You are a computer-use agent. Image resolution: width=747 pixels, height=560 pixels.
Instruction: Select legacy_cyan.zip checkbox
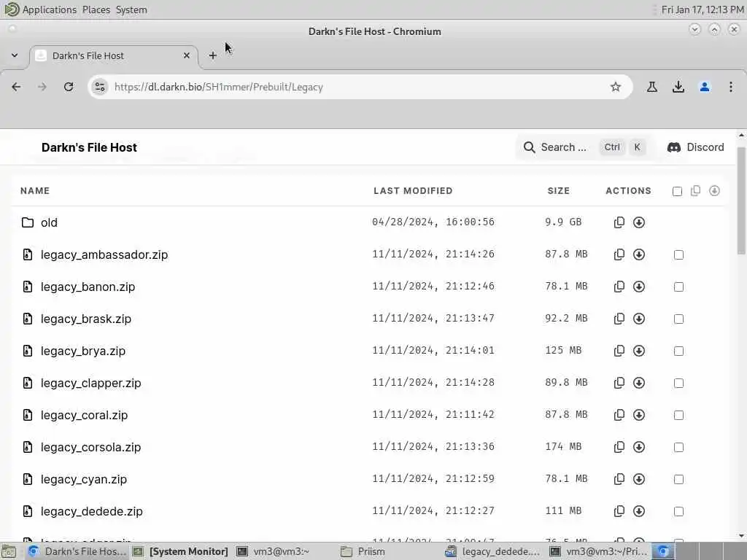tap(679, 480)
